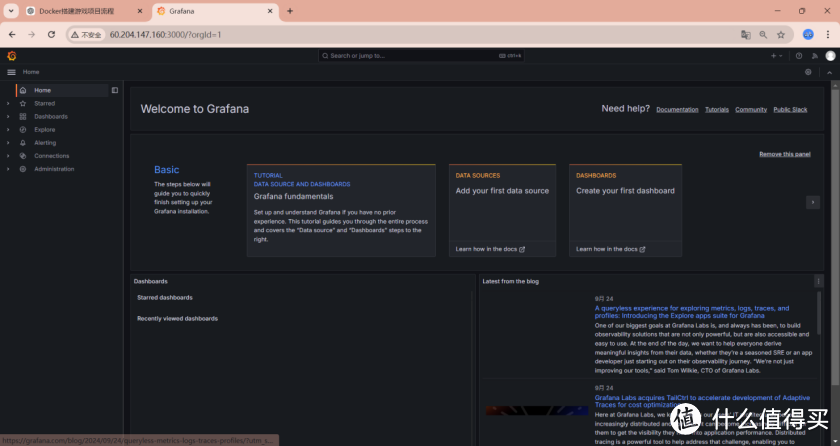This screenshot has height=446, width=840.
Task: Open the dashboard settings gear icon
Action: tap(808, 72)
